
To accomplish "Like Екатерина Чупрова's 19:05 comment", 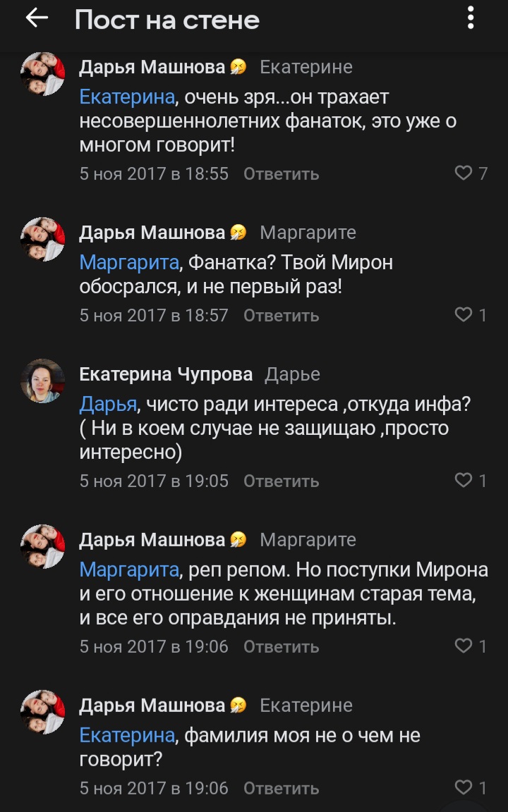I will tap(464, 481).
